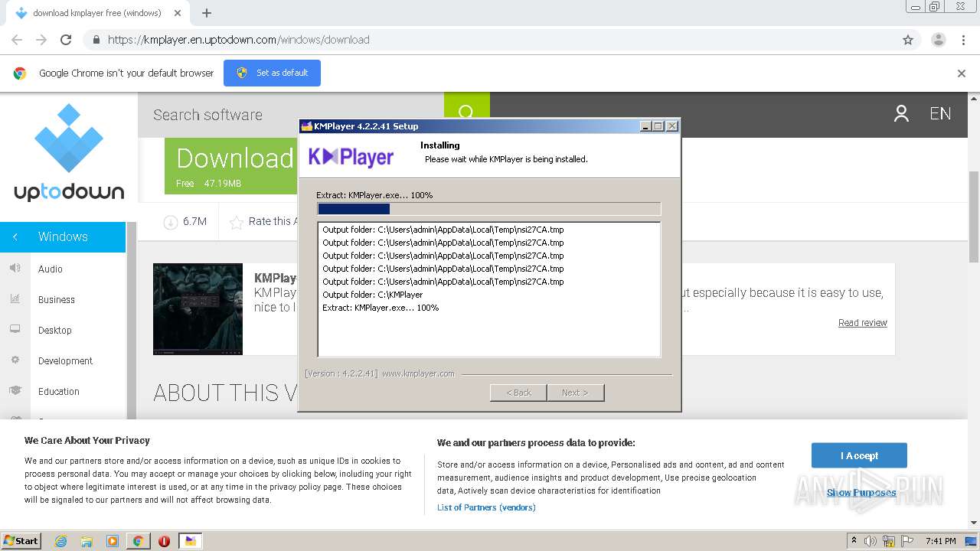980x551 pixels.
Task: Open a new browser tab
Action: (x=207, y=13)
